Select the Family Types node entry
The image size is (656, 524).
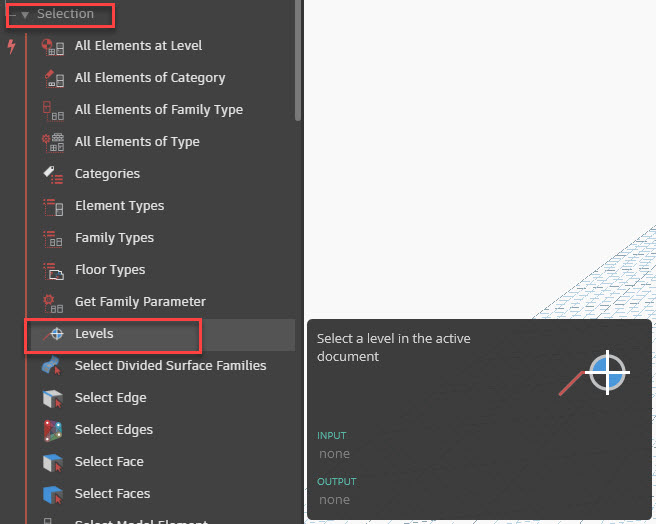[115, 238]
